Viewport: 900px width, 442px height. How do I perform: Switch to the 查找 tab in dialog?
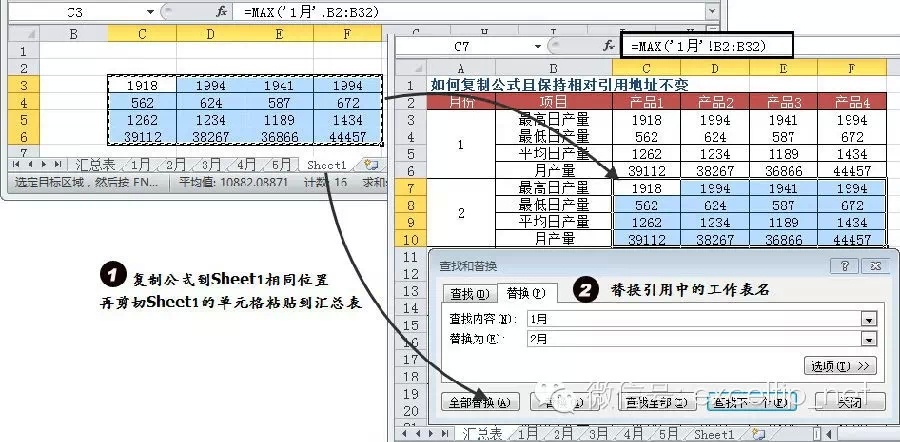point(469,294)
